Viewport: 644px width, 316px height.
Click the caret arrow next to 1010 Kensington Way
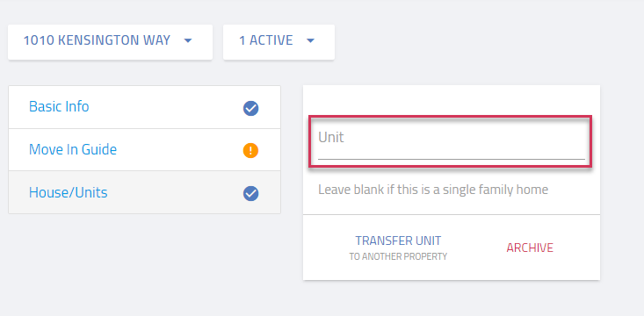[x=188, y=40]
